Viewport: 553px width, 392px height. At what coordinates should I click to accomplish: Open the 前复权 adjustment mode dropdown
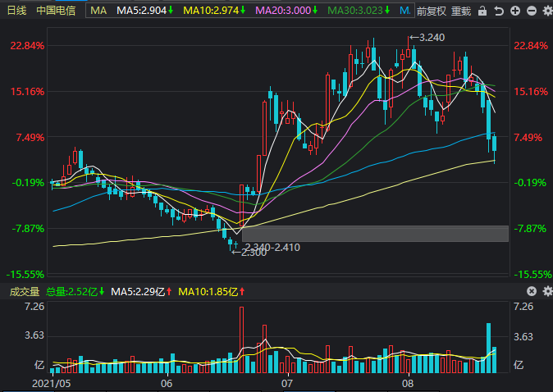click(432, 11)
